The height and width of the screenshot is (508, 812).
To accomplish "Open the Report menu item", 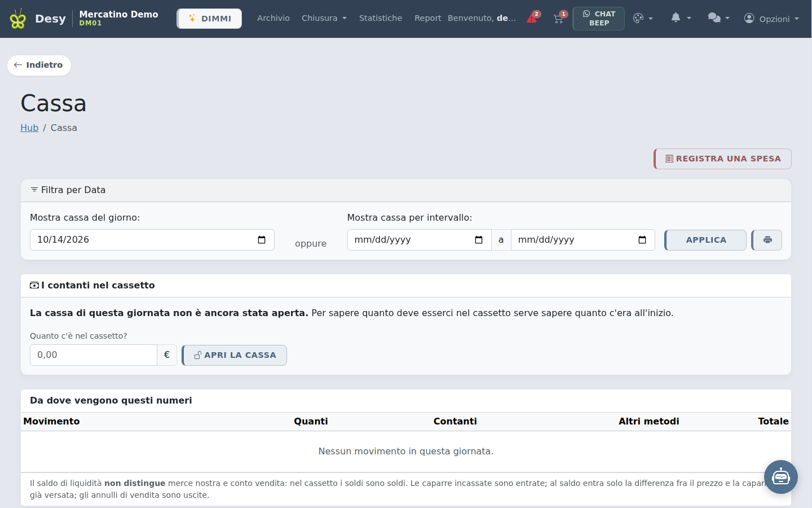I will click(x=427, y=18).
